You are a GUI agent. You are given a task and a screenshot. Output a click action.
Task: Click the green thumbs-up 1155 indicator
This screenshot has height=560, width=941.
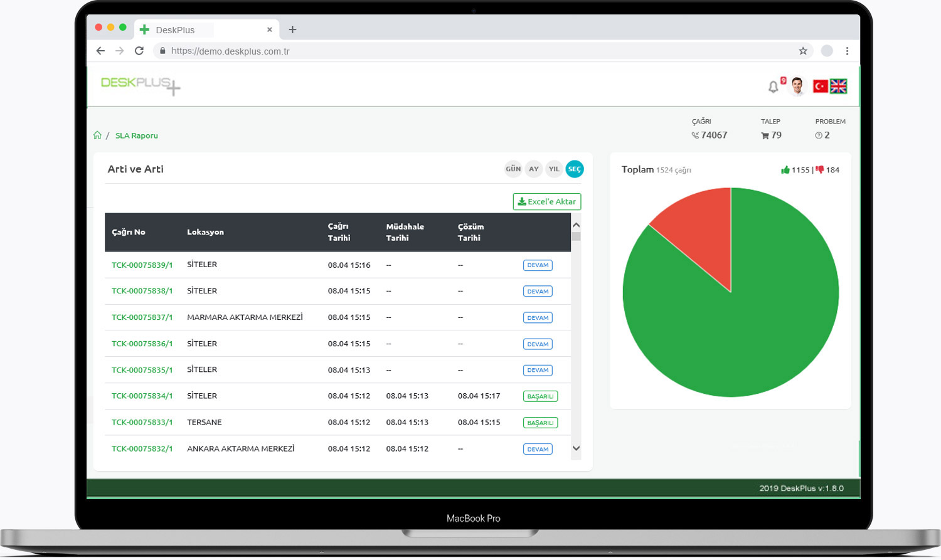point(795,170)
